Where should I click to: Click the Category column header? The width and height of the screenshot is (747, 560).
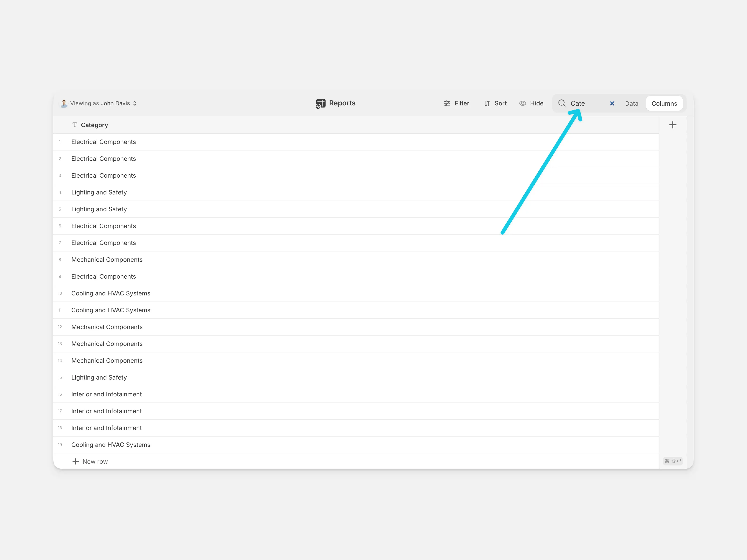click(356, 125)
